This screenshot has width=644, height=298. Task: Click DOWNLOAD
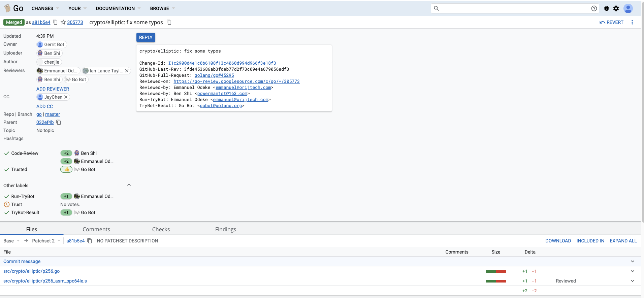pyautogui.click(x=558, y=241)
